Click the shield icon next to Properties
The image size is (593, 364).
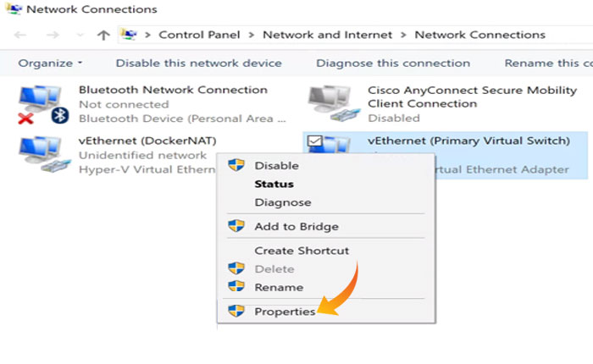(236, 312)
